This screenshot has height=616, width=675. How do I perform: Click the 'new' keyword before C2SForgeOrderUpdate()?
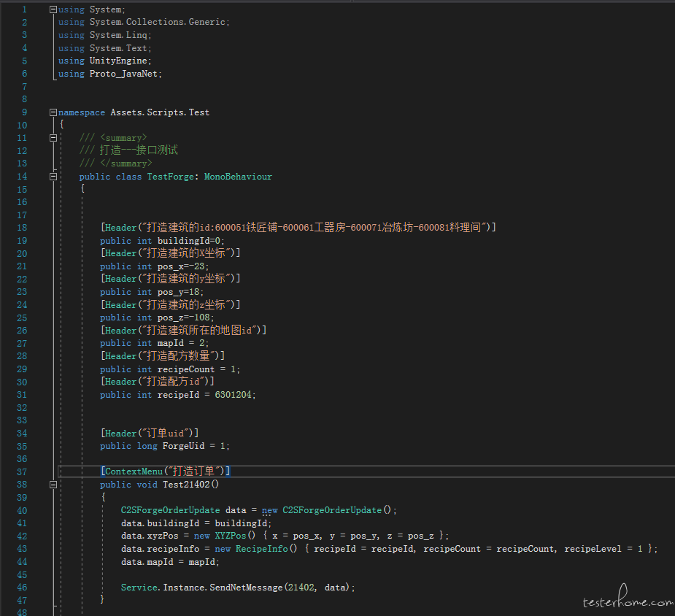pyautogui.click(x=269, y=510)
